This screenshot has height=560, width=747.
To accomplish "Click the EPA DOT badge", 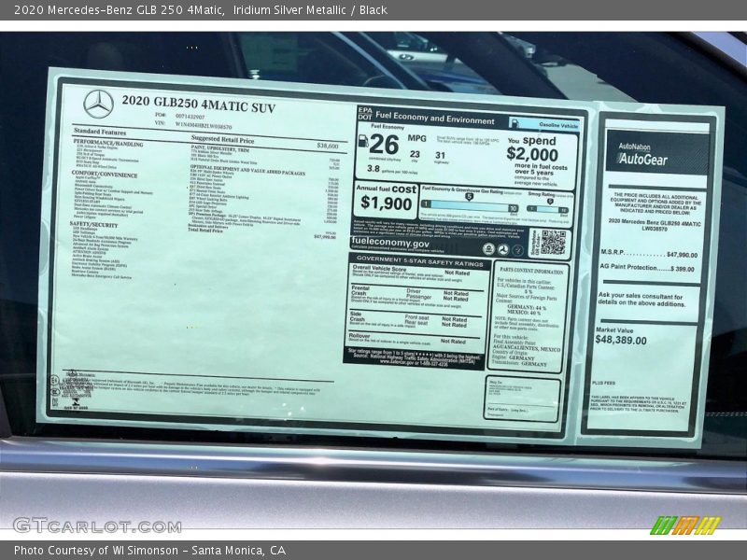I will [x=364, y=113].
